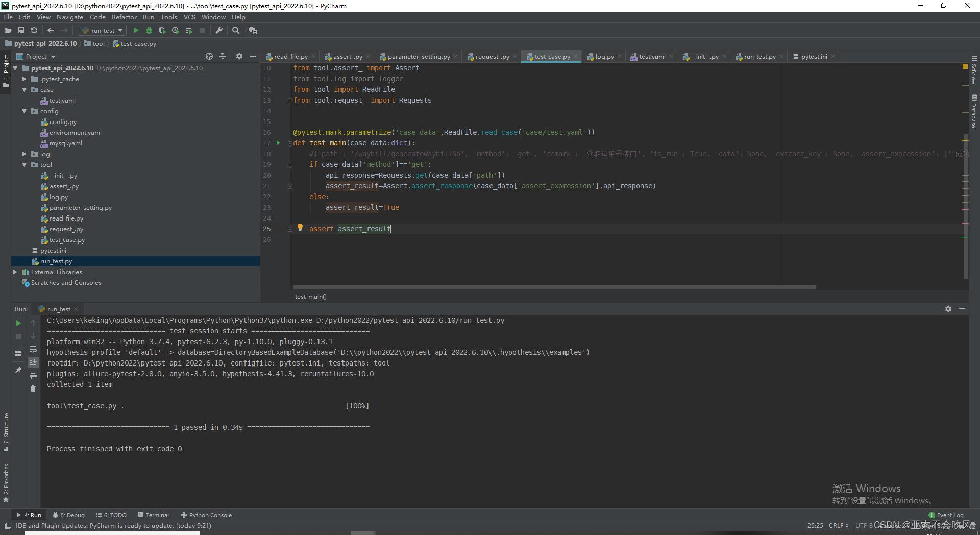
Task: Open the Event Log from status bar
Action: tap(946, 515)
